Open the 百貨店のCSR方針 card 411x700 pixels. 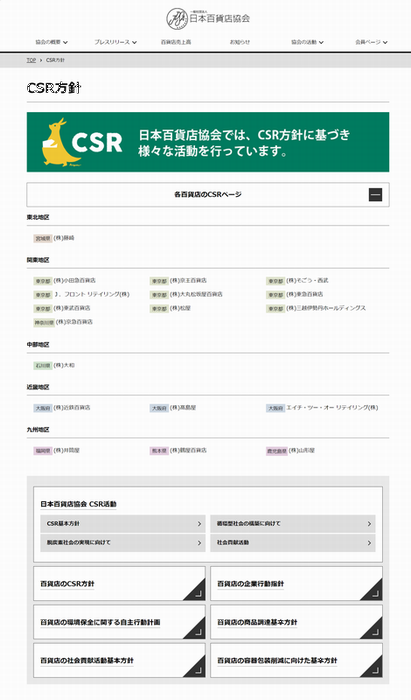[x=119, y=583]
